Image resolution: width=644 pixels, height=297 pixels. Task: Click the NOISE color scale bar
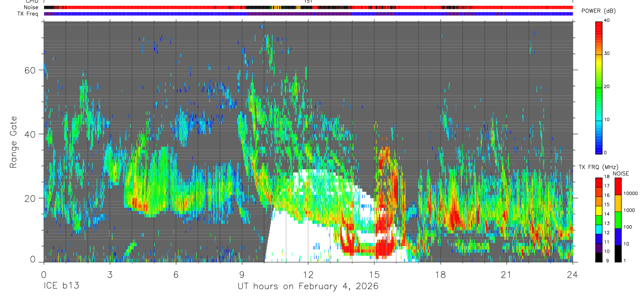pos(617,220)
